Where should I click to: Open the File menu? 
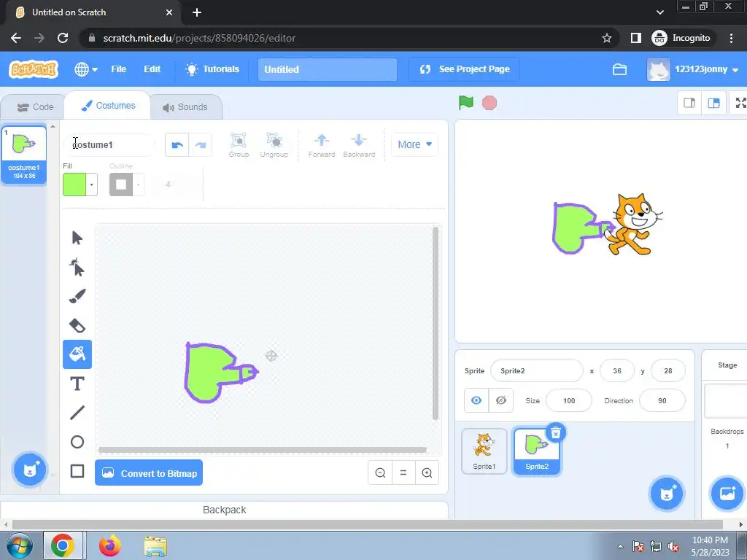pyautogui.click(x=119, y=69)
